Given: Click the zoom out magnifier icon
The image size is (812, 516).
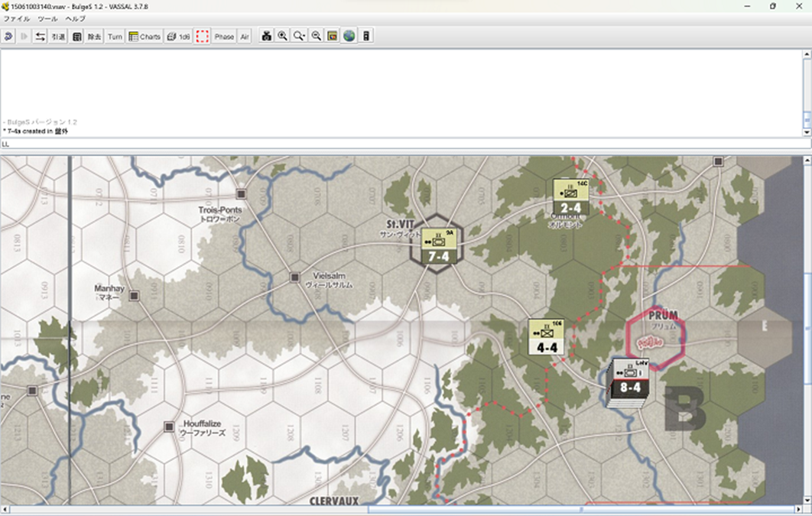Looking at the screenshot, I should click(316, 36).
